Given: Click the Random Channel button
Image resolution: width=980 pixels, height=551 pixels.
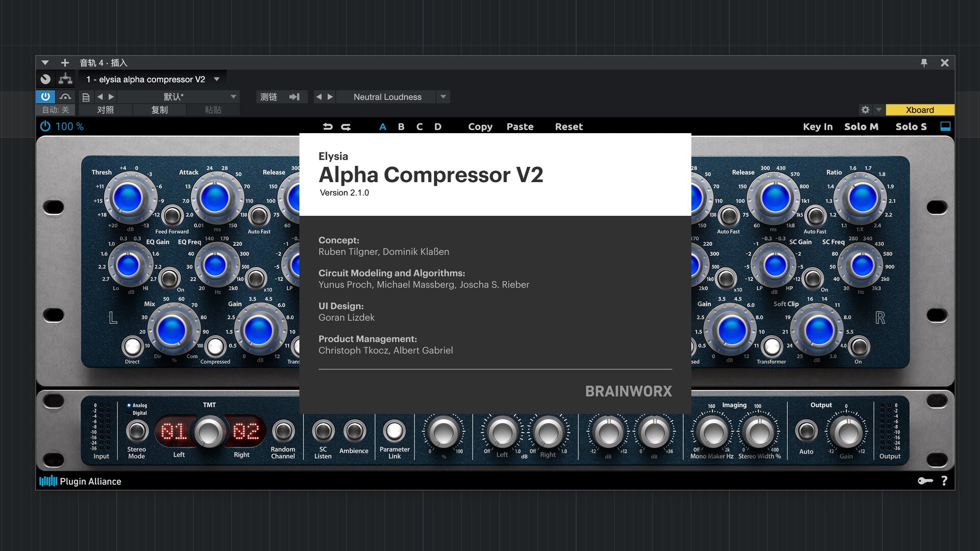Looking at the screenshot, I should (283, 431).
